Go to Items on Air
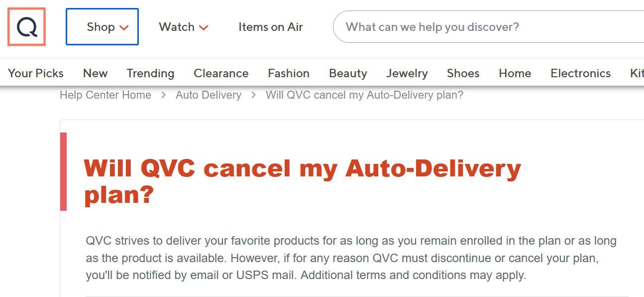Viewport: 644px width, 297px height. tap(270, 27)
